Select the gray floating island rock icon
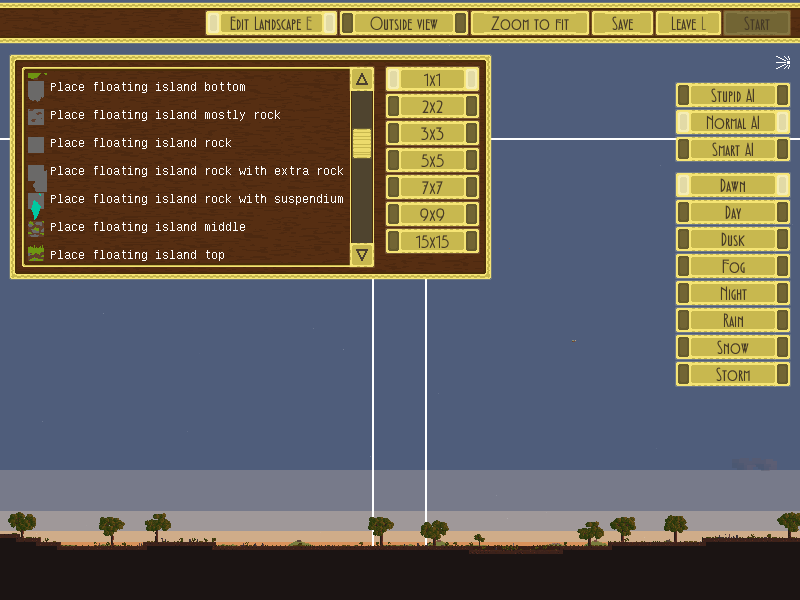The image size is (800, 600). click(x=36, y=145)
